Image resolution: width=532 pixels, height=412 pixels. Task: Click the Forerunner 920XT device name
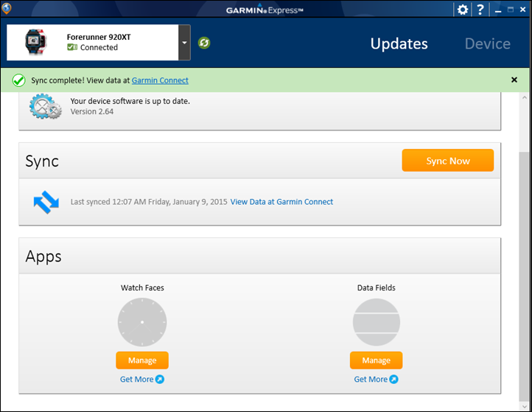99,37
